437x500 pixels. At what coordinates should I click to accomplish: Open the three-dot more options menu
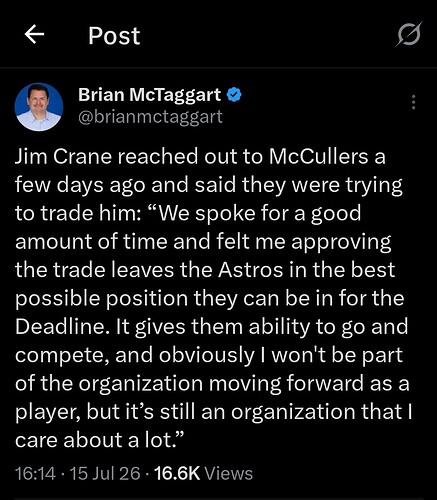point(413,102)
